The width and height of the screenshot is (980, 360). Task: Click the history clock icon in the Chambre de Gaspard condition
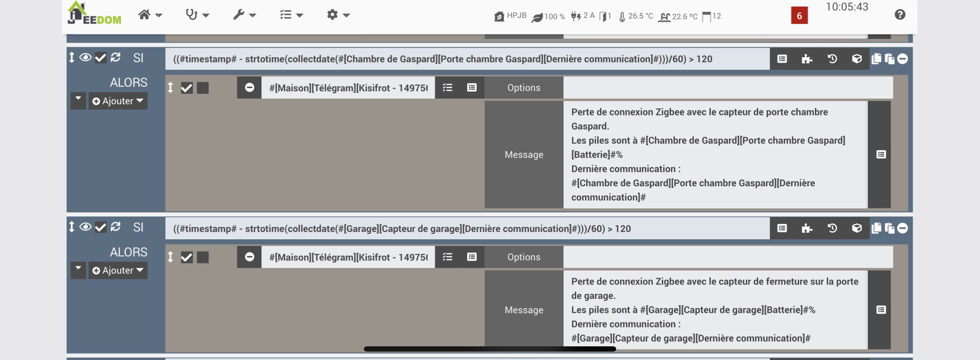click(832, 59)
